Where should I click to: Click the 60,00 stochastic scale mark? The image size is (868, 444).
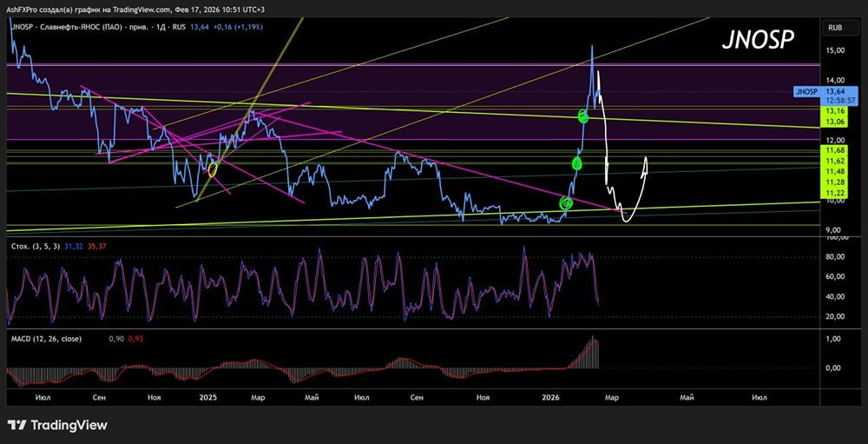tap(833, 276)
